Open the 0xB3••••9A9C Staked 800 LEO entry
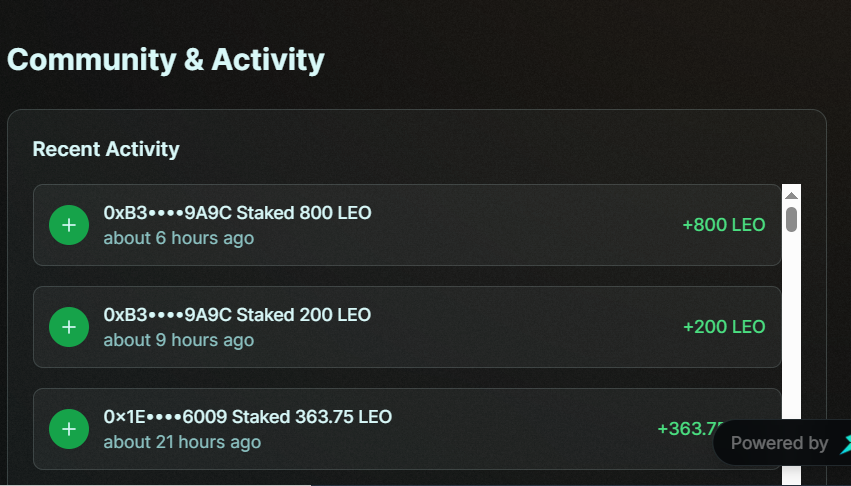851x486 pixels. [238, 213]
